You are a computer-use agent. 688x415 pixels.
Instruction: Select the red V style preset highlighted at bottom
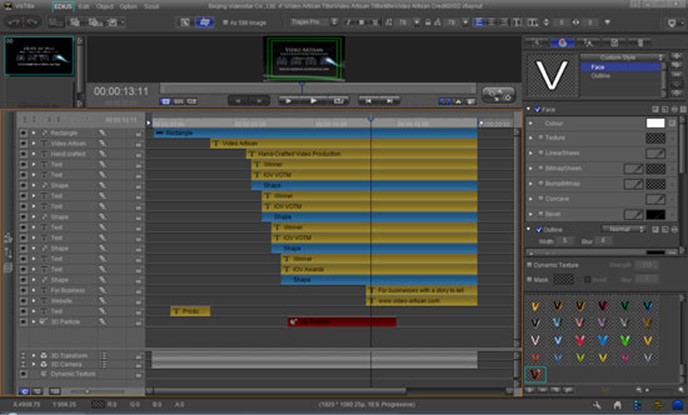[x=535, y=374]
